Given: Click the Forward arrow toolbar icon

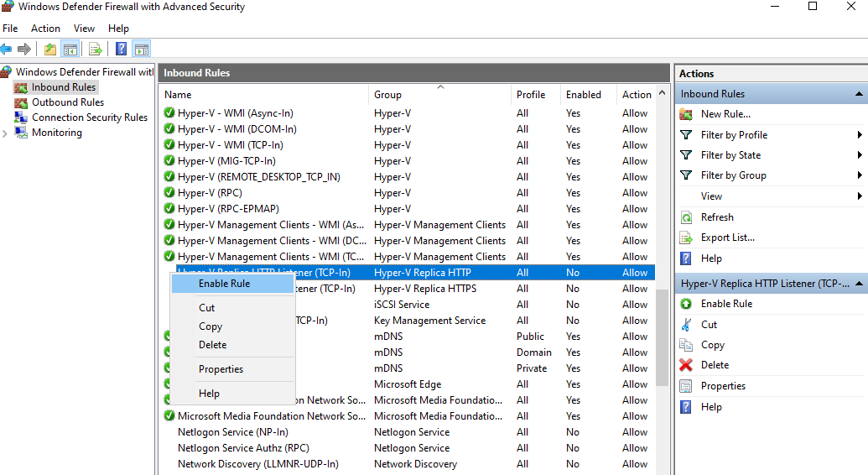Looking at the screenshot, I should [x=23, y=50].
